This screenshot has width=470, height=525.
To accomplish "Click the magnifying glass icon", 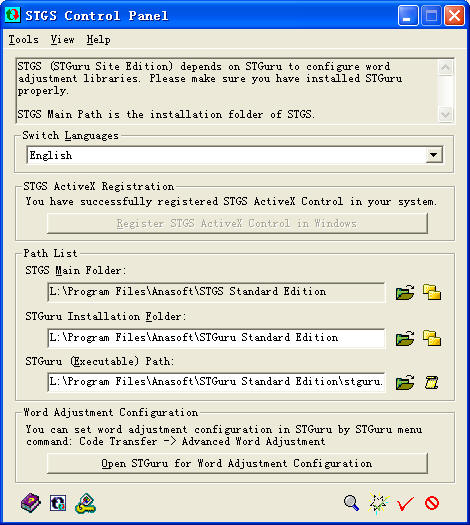I will [351, 503].
